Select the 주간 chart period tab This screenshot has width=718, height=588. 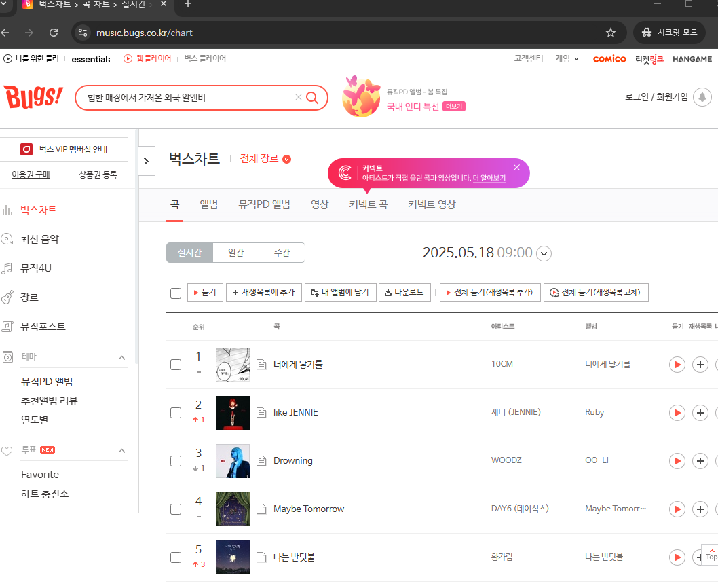pyautogui.click(x=282, y=252)
